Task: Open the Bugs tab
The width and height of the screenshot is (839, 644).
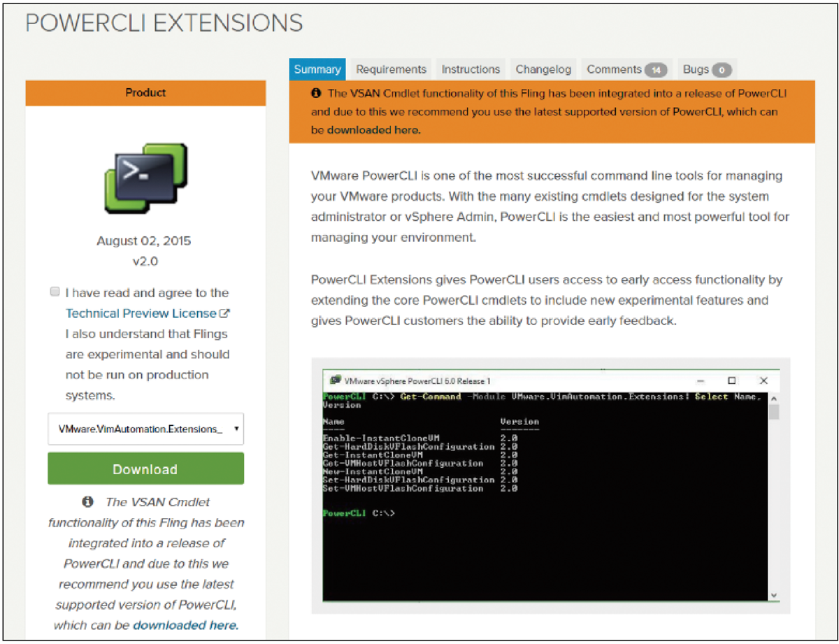Action: [x=707, y=69]
